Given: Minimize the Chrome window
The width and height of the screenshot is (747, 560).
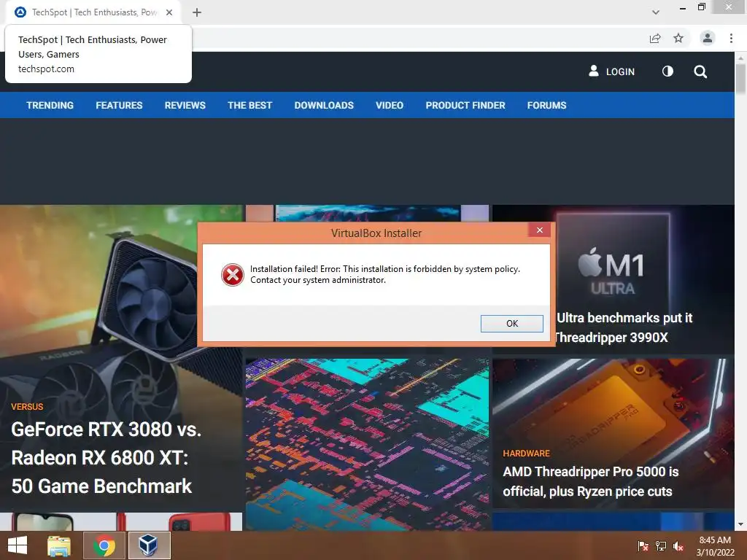Looking at the screenshot, I should 682,7.
